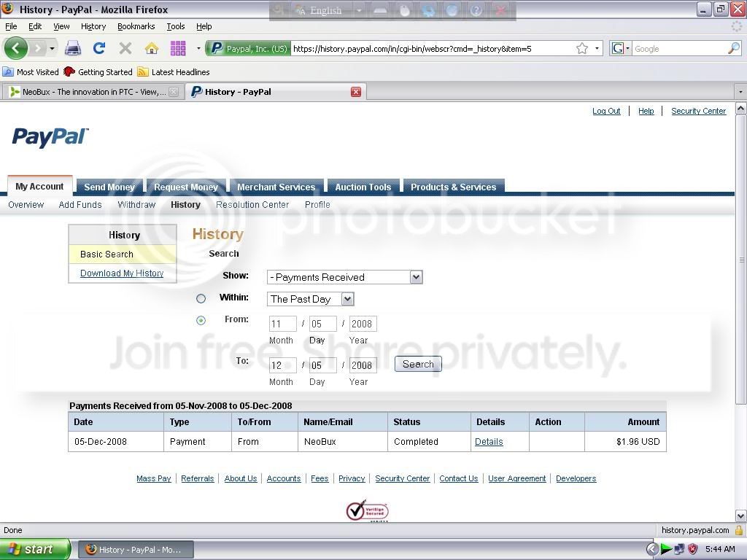Image resolution: width=747 pixels, height=560 pixels.
Task: Click the VeriSign Secured seal
Action: (368, 510)
